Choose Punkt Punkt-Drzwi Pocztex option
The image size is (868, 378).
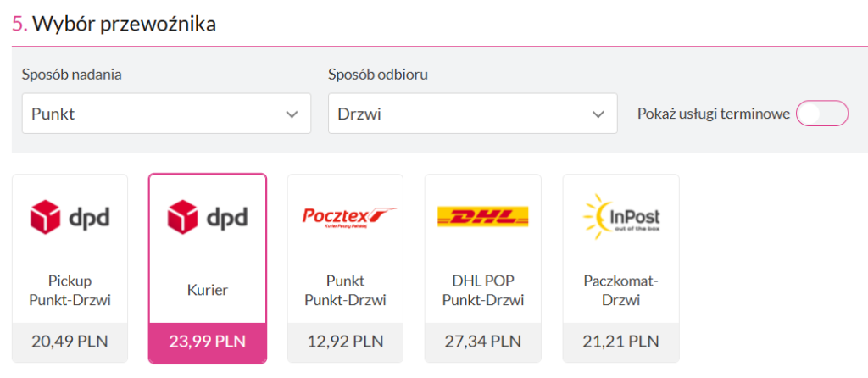point(346,290)
